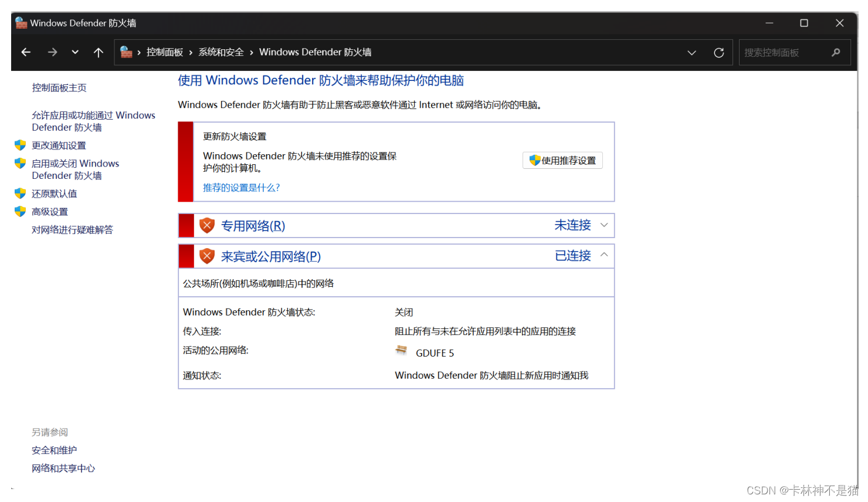Minimize the Windows Defender 防火墙 window

tap(769, 23)
